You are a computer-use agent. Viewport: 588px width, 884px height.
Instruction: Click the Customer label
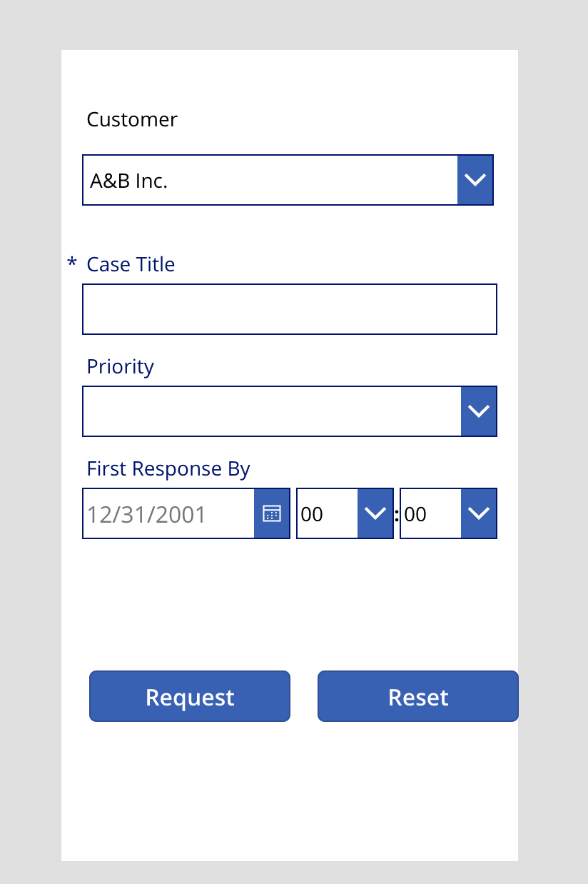(x=132, y=119)
